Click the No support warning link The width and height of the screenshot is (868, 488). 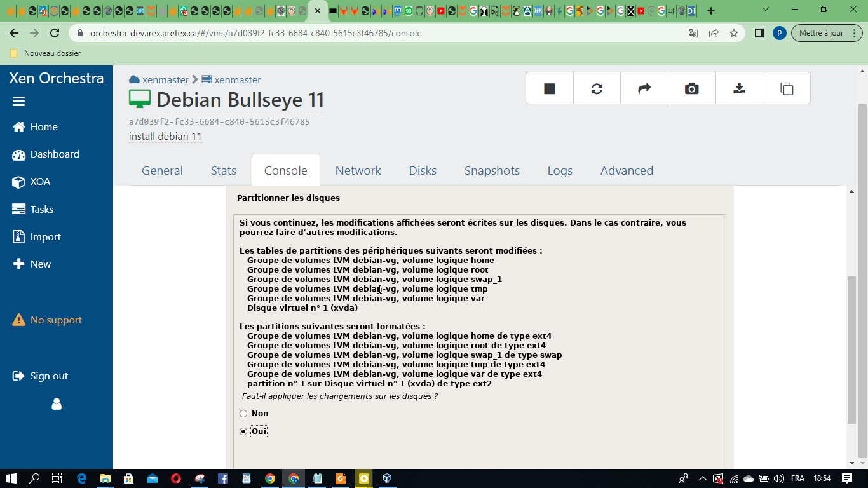coord(47,320)
